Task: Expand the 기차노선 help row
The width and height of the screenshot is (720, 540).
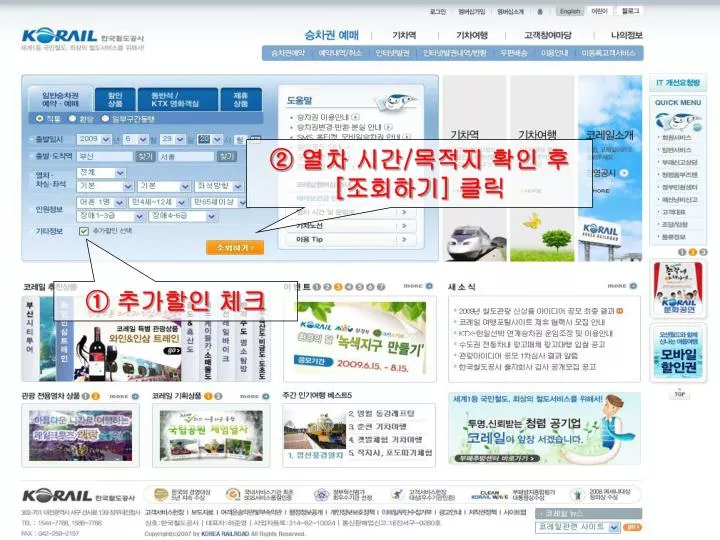Action: point(351,226)
